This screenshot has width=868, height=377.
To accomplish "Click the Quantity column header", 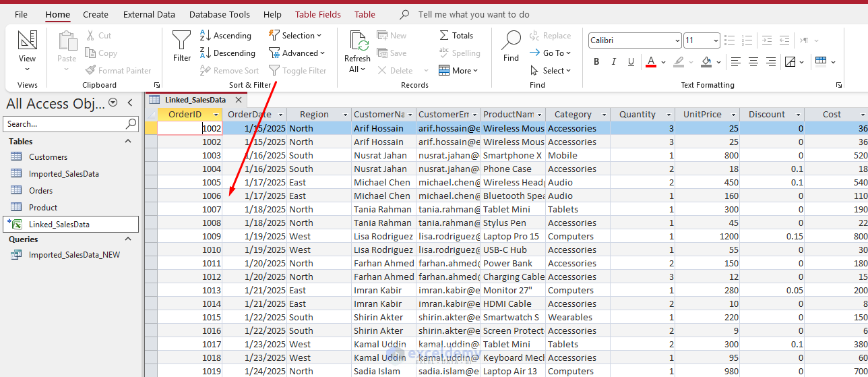I will click(643, 115).
